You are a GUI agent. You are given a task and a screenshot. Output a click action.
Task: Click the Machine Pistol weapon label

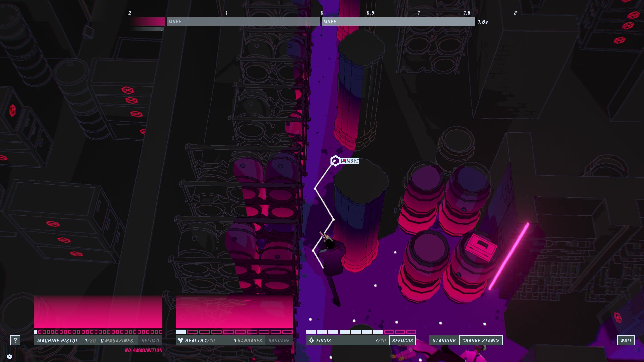58,340
